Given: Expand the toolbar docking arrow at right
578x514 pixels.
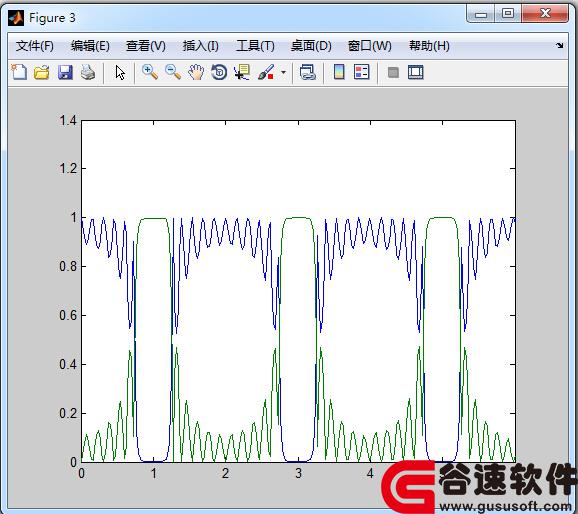Looking at the screenshot, I should 560,45.
